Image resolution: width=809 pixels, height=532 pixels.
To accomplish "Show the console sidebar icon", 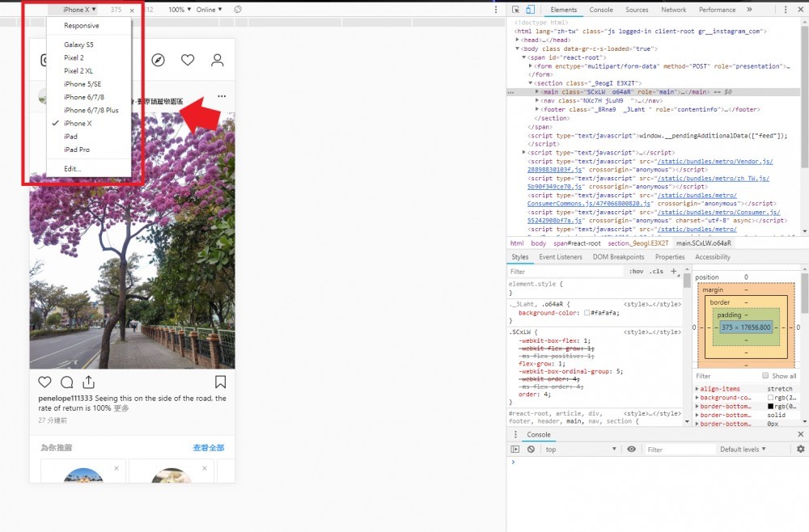I will 515,449.
